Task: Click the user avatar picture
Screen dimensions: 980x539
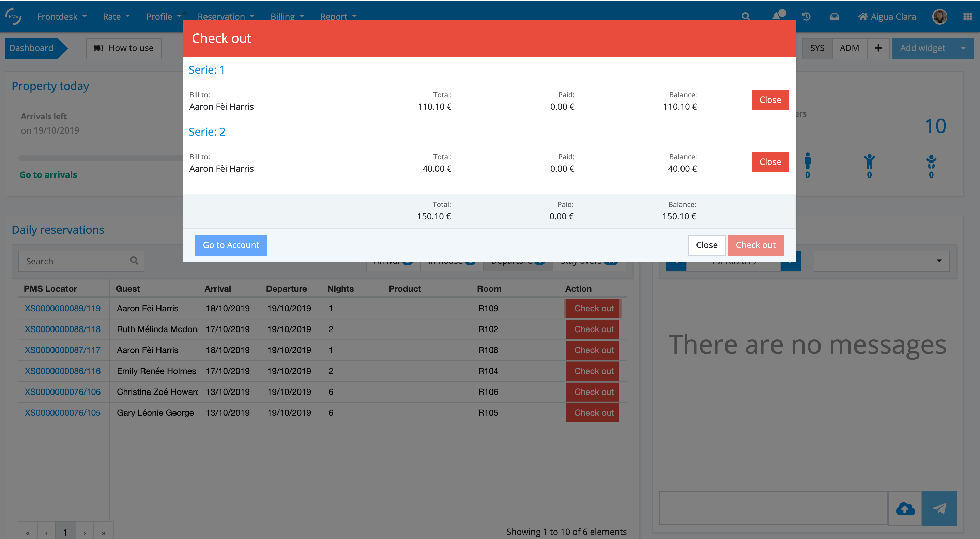Action: pos(939,16)
